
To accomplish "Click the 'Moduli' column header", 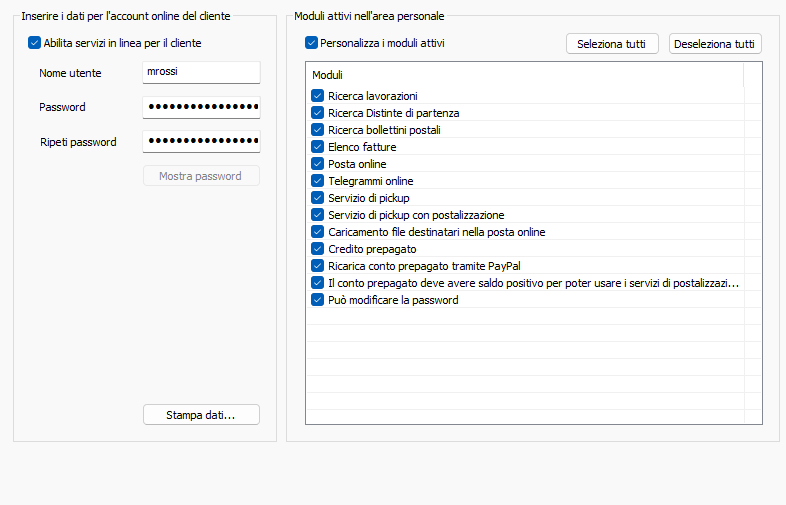I will tap(524, 75).
